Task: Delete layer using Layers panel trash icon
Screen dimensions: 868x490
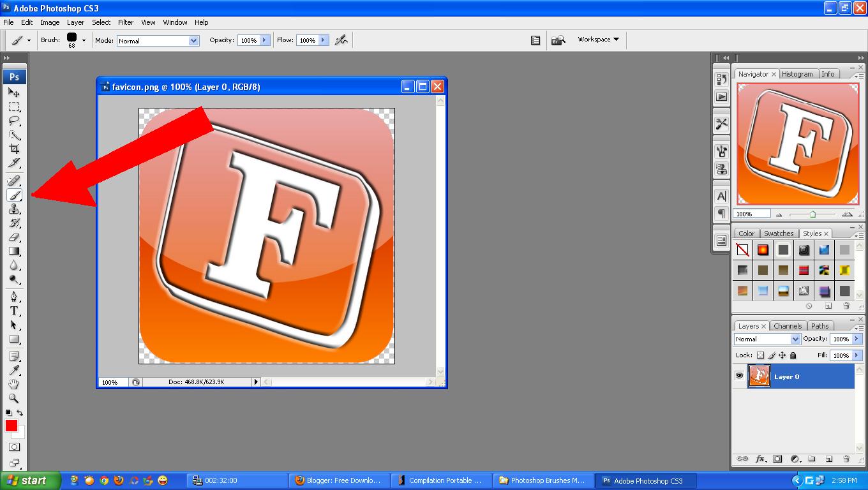Action: click(846, 459)
